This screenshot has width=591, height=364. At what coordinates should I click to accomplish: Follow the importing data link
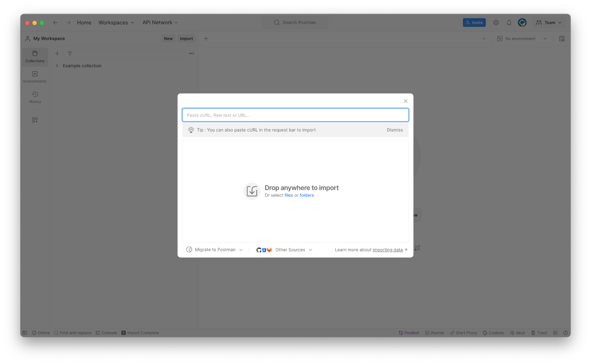387,250
